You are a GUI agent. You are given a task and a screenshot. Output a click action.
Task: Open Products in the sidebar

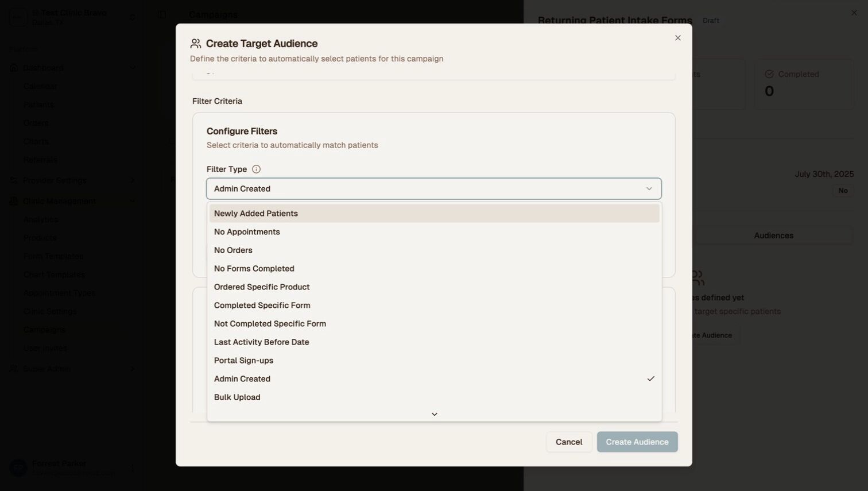[x=40, y=238]
